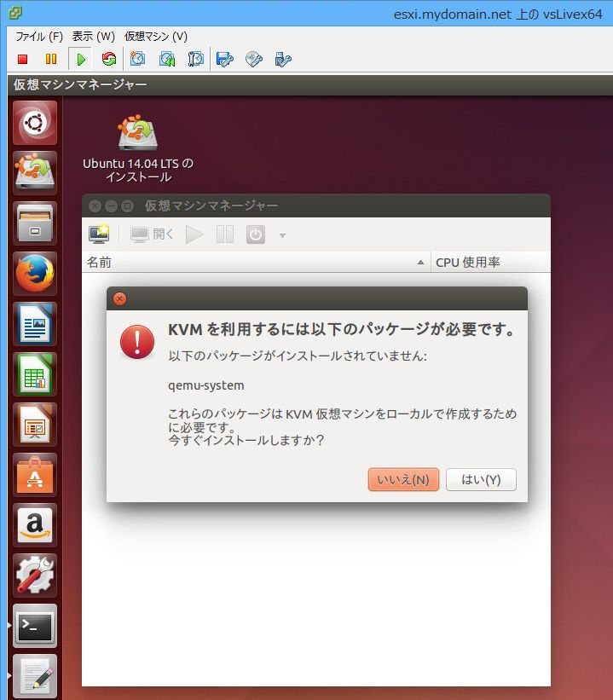
Task: Take a snapshot using the clock snapshot icon
Action: click(x=137, y=59)
